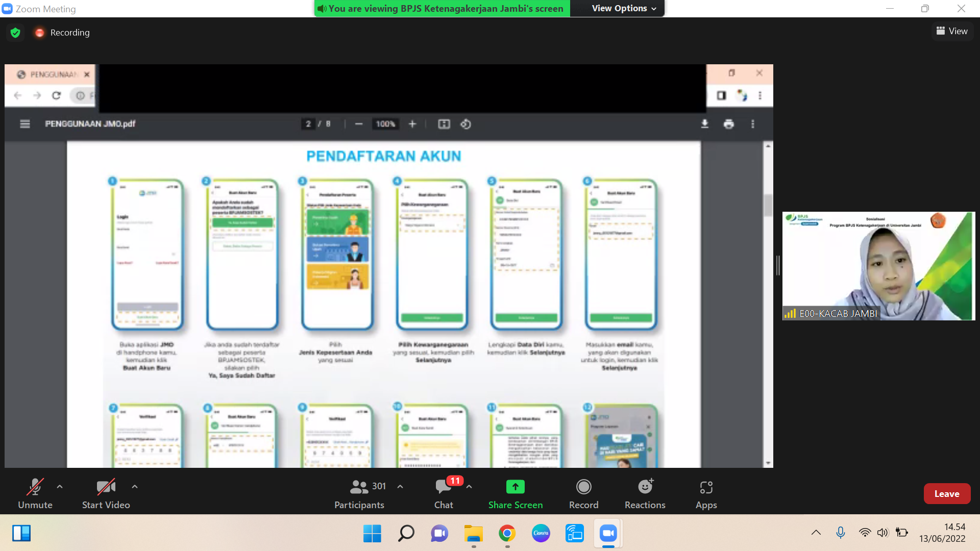The width and height of the screenshot is (980, 551).
Task: Click the red Leave button
Action: 946,493
